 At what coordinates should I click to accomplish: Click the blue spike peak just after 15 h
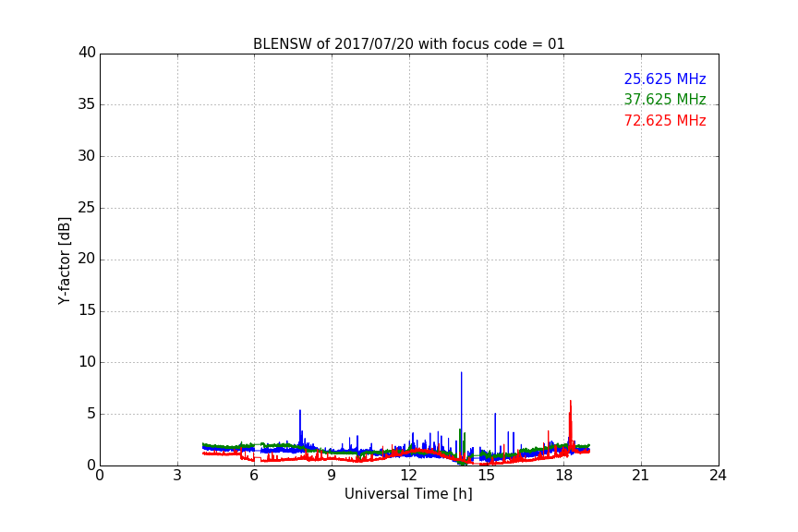point(495,414)
